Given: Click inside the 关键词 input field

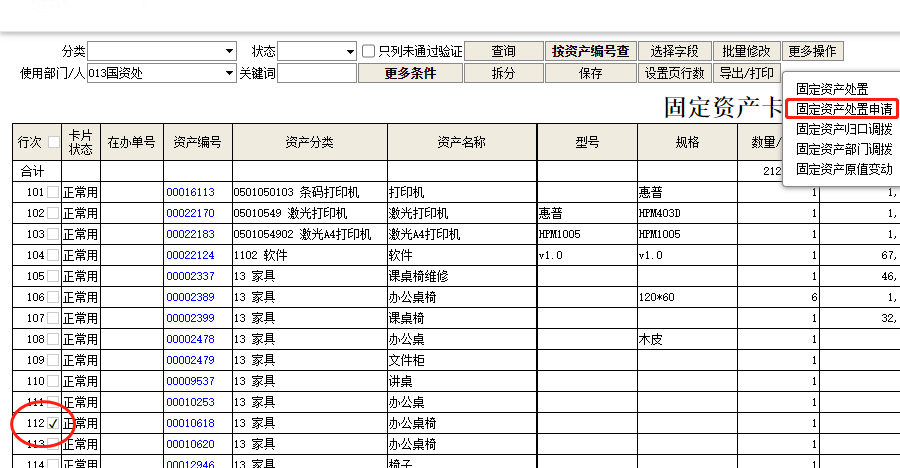Looking at the screenshot, I should [316, 73].
